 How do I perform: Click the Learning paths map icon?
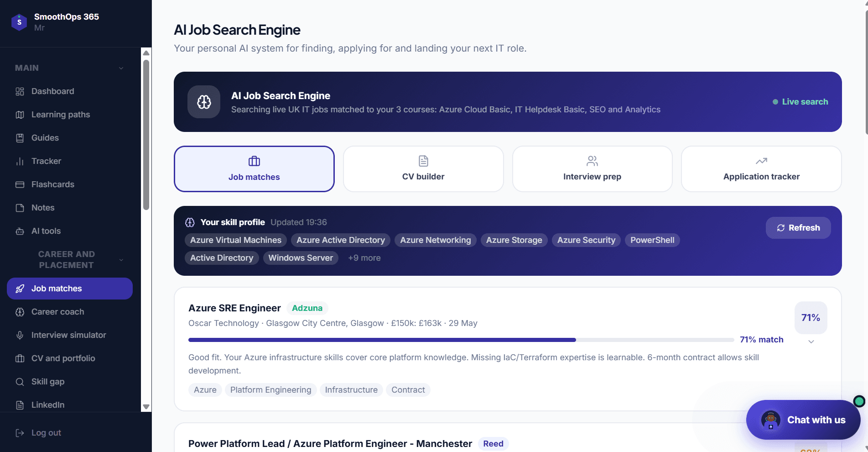[x=20, y=115]
